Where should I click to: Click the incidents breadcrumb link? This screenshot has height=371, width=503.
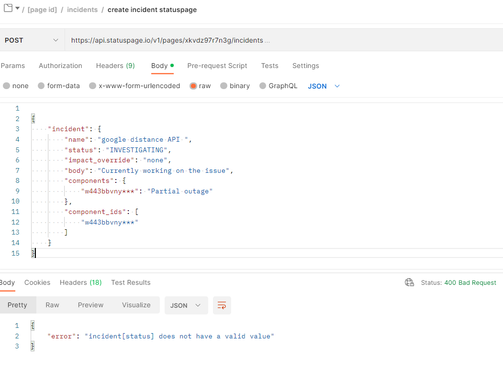pyautogui.click(x=82, y=10)
